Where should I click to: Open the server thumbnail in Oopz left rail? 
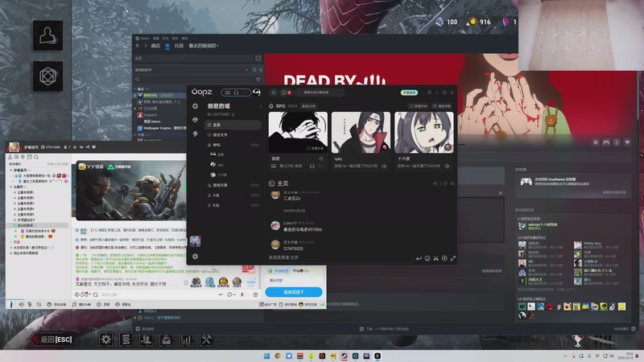pos(195,241)
